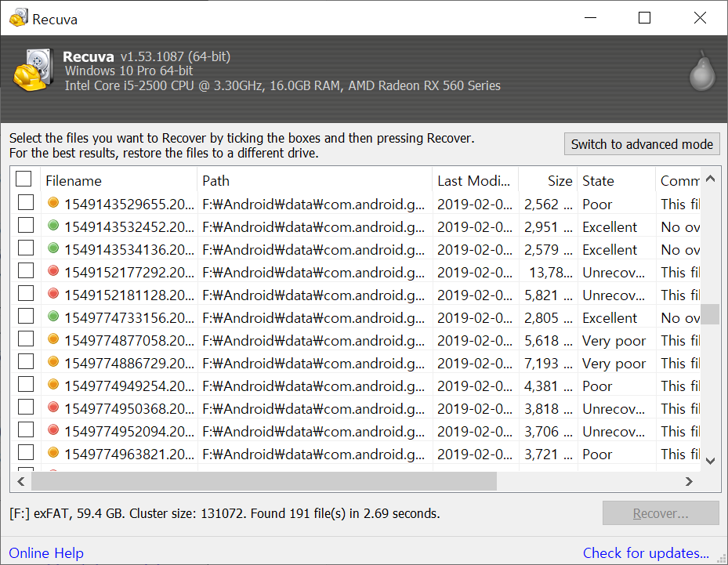
Task: Click 'Unrecov...' state of file 1549152177292
Action: click(x=614, y=273)
